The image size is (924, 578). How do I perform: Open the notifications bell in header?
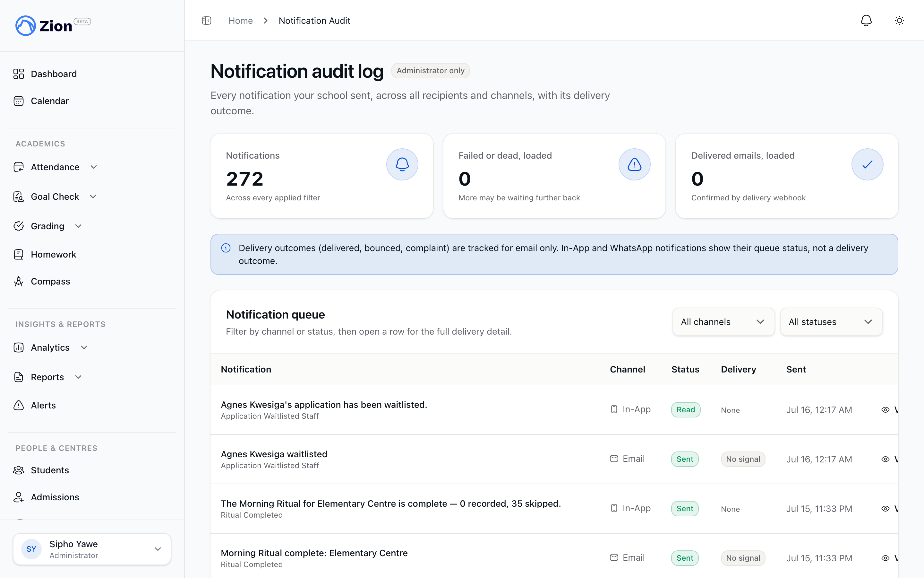866,21
